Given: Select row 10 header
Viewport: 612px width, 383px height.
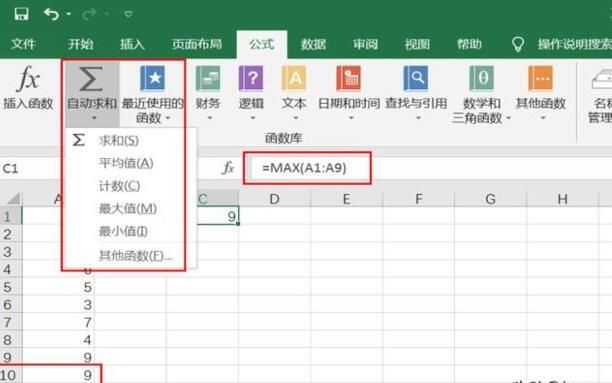Looking at the screenshot, I should 11,375.
